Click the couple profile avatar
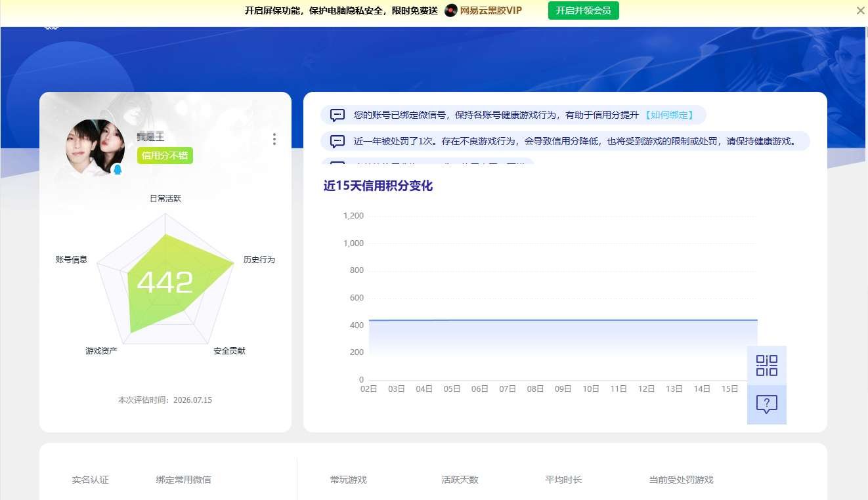Screen dimensions: 868x500 pyautogui.click(x=95, y=148)
